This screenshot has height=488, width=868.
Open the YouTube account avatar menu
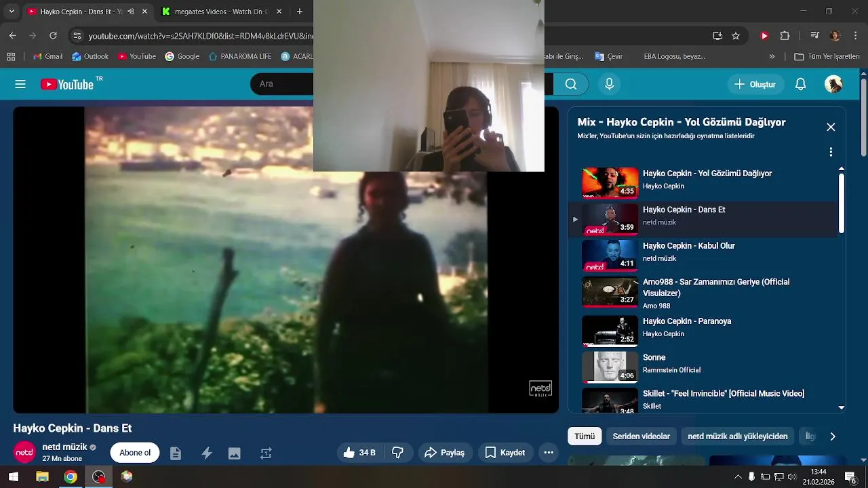coord(833,84)
